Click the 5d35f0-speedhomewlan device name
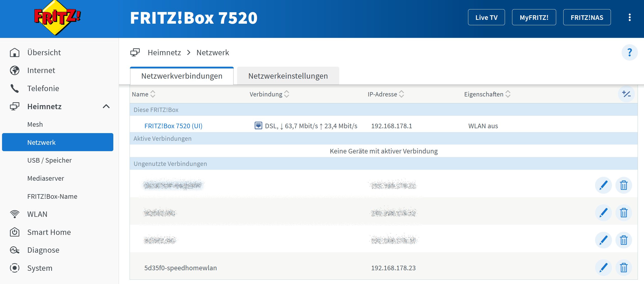Viewport: 644px width, 284px height. click(181, 268)
